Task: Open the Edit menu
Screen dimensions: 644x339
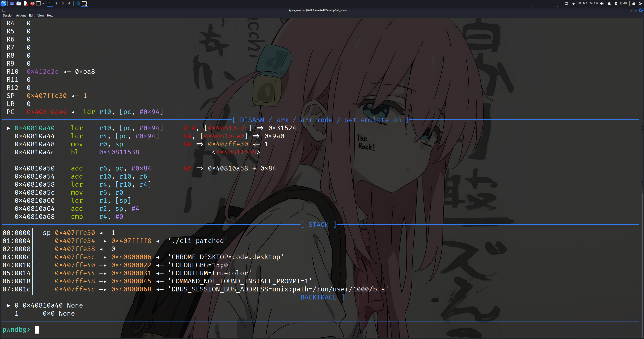Action: click(32, 16)
